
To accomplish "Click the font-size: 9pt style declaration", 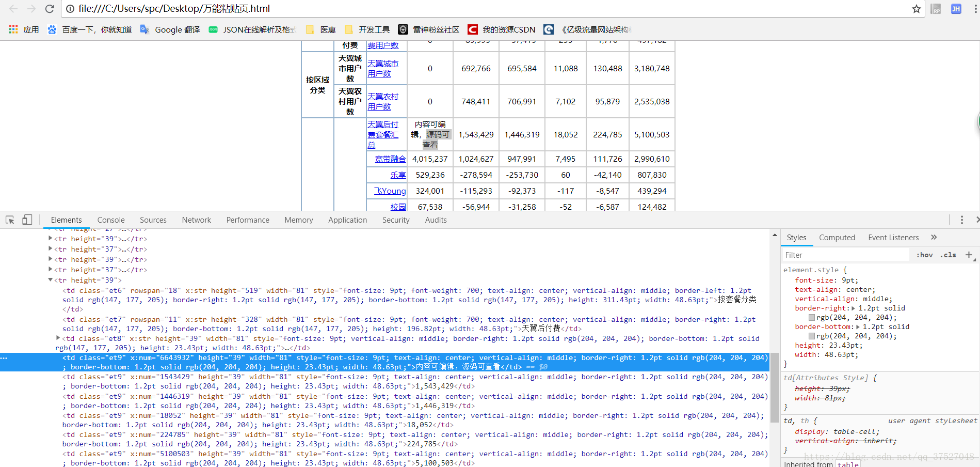I will (x=827, y=281).
